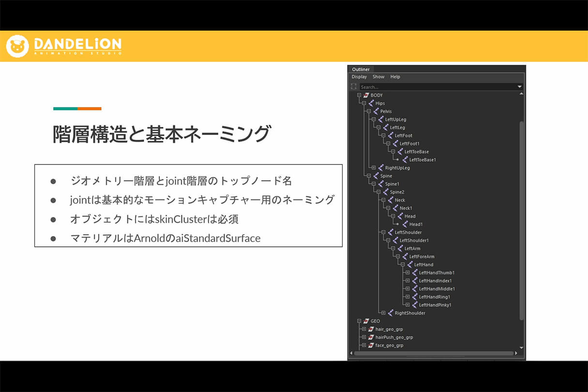Open the Display menu
The image size is (588, 392).
pyautogui.click(x=359, y=76)
